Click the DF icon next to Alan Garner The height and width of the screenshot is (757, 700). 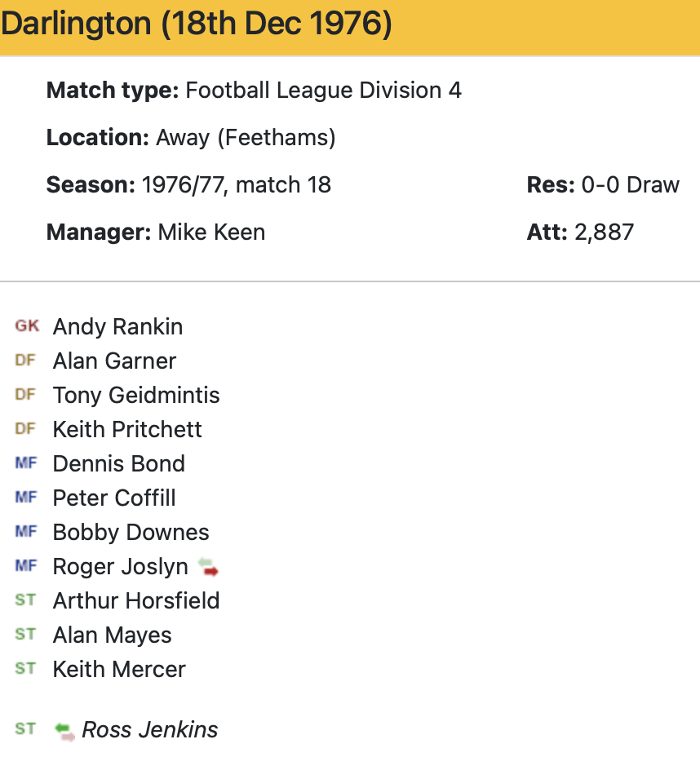click(25, 361)
